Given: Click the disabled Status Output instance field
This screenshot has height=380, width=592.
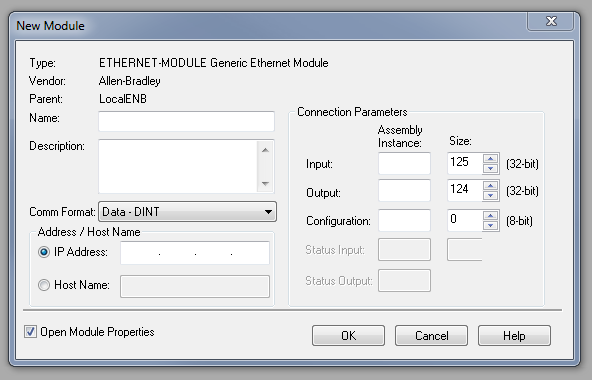Looking at the screenshot, I should point(404,280).
